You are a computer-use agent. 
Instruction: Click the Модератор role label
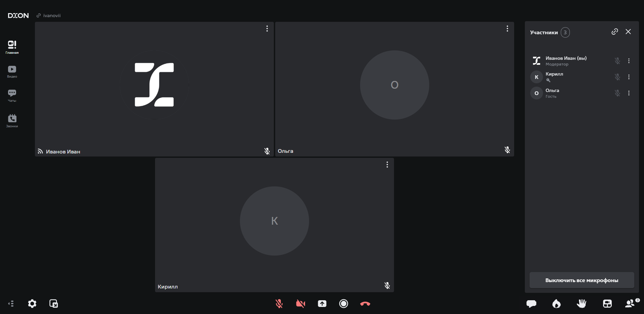click(557, 64)
